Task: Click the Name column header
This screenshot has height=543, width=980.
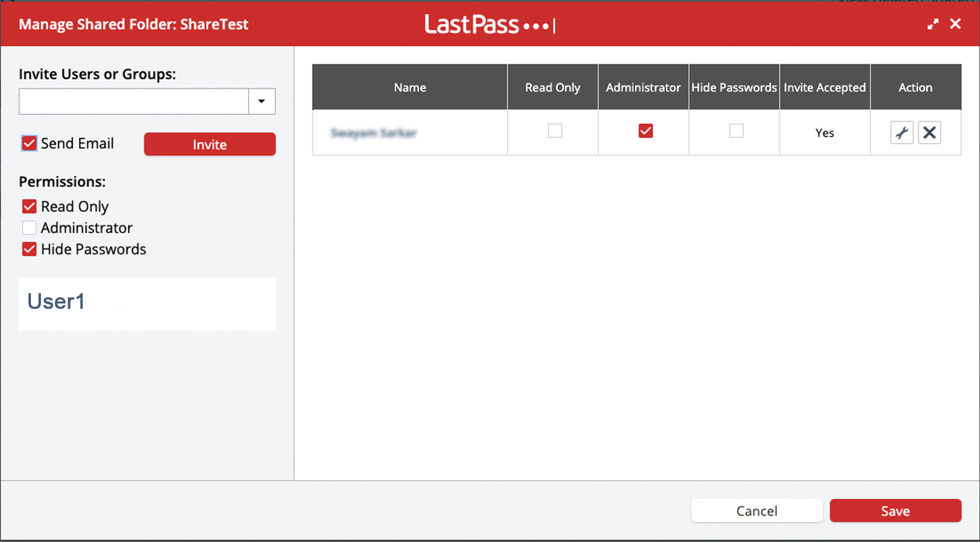Action: coord(410,87)
